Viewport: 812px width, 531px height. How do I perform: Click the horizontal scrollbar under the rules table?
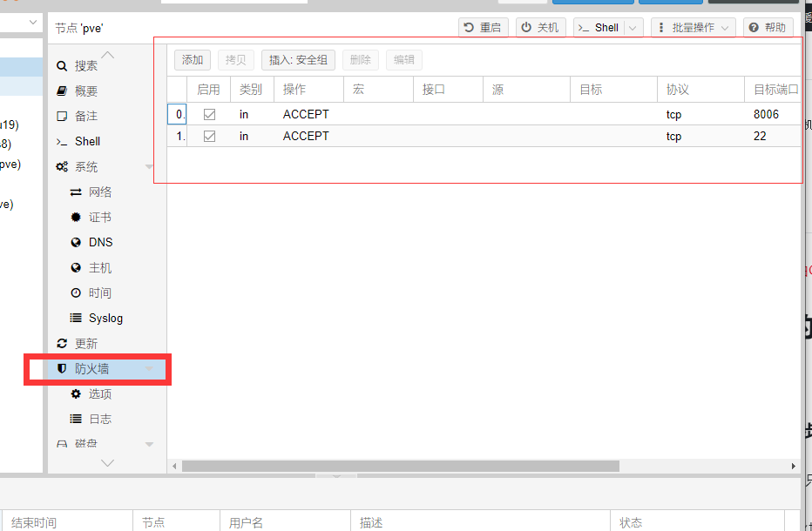point(401,467)
